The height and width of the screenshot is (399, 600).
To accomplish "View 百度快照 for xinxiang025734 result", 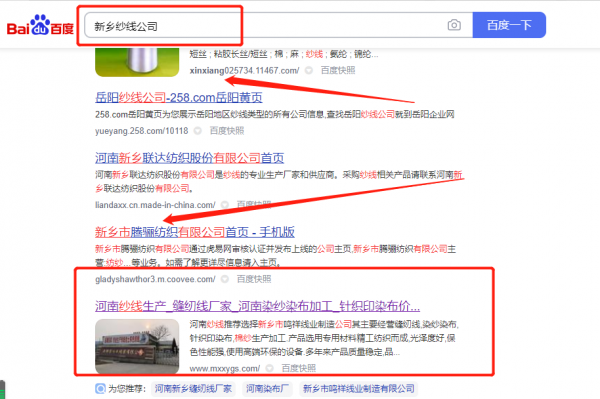I will tap(338, 70).
